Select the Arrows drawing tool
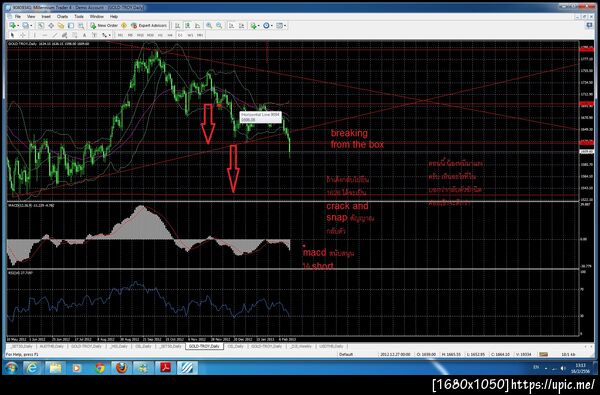600x395 pixels. (x=104, y=35)
